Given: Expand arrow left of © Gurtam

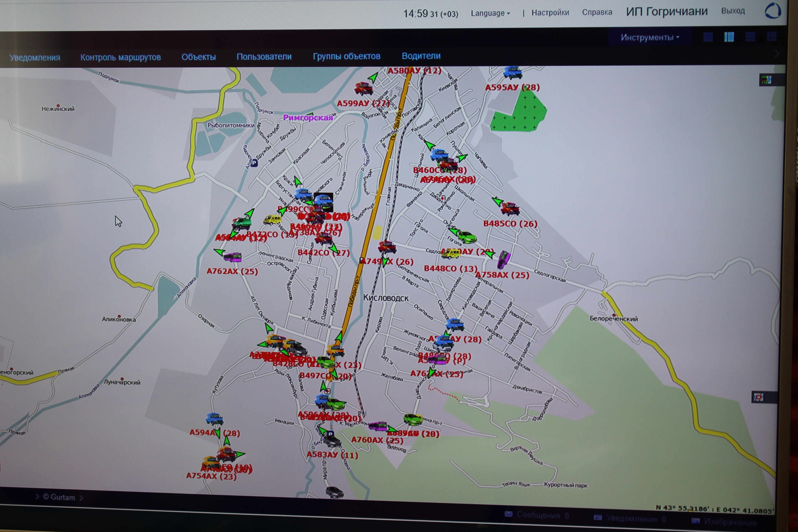Looking at the screenshot, I should point(37,496).
